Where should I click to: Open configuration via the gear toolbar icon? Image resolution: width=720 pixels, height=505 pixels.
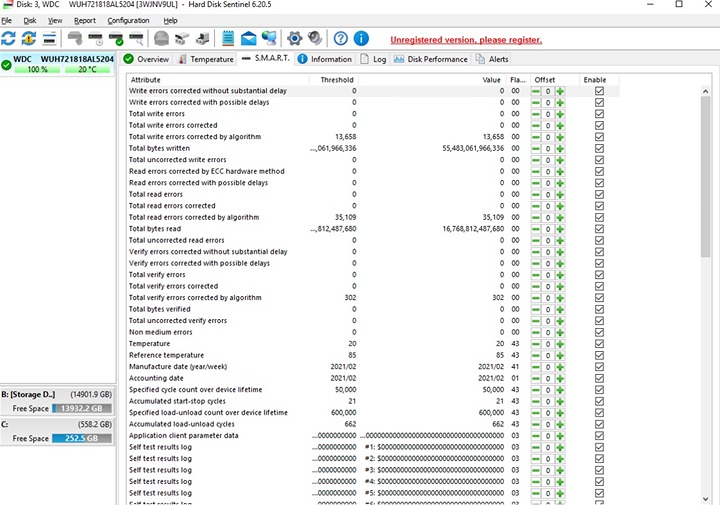[294, 39]
